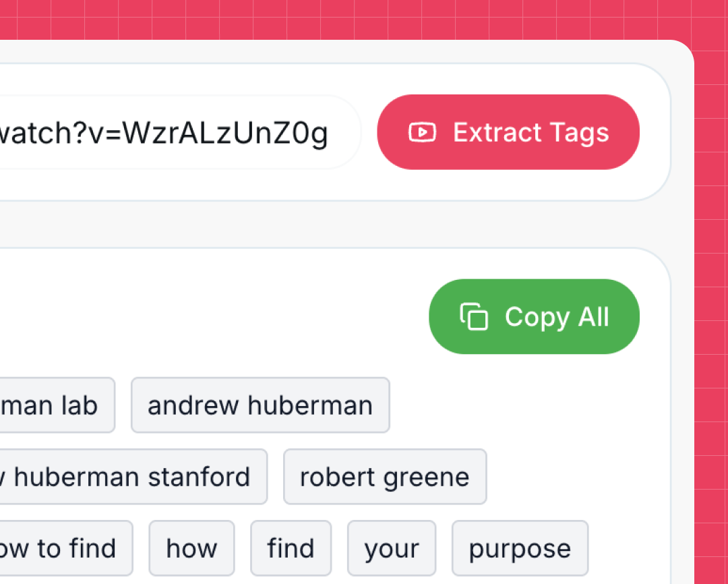
Task: Click the Copy All label text
Action: [557, 316]
